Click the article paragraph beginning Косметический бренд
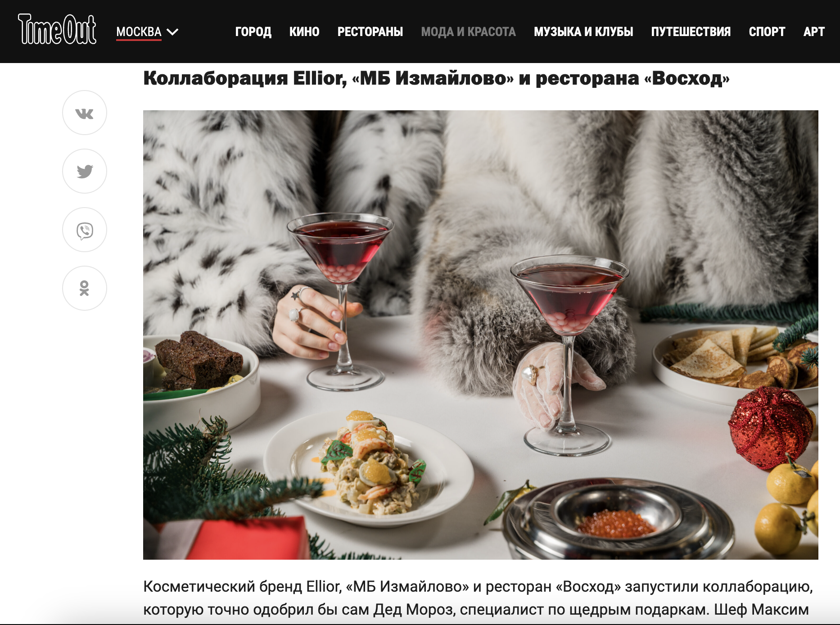The width and height of the screenshot is (840, 625). (x=478, y=598)
